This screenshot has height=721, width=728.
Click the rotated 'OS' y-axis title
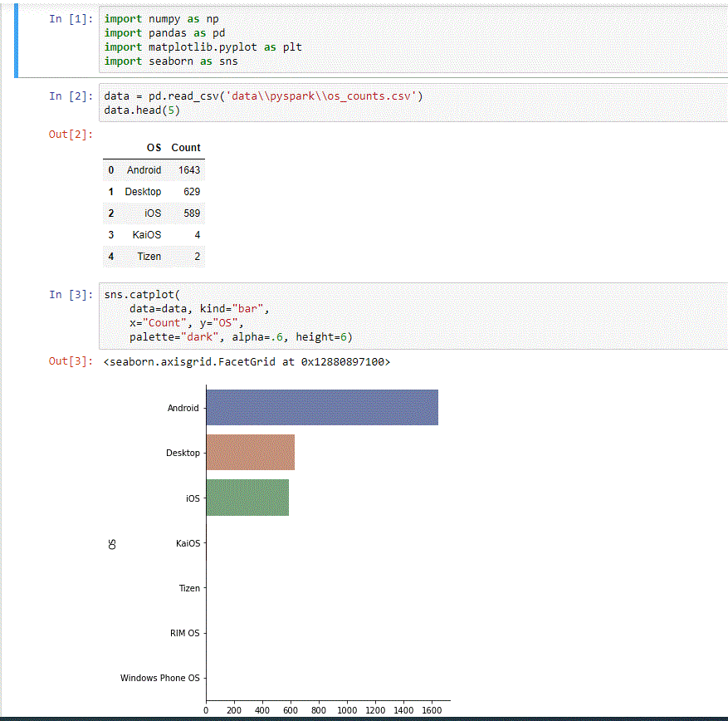coord(112,544)
